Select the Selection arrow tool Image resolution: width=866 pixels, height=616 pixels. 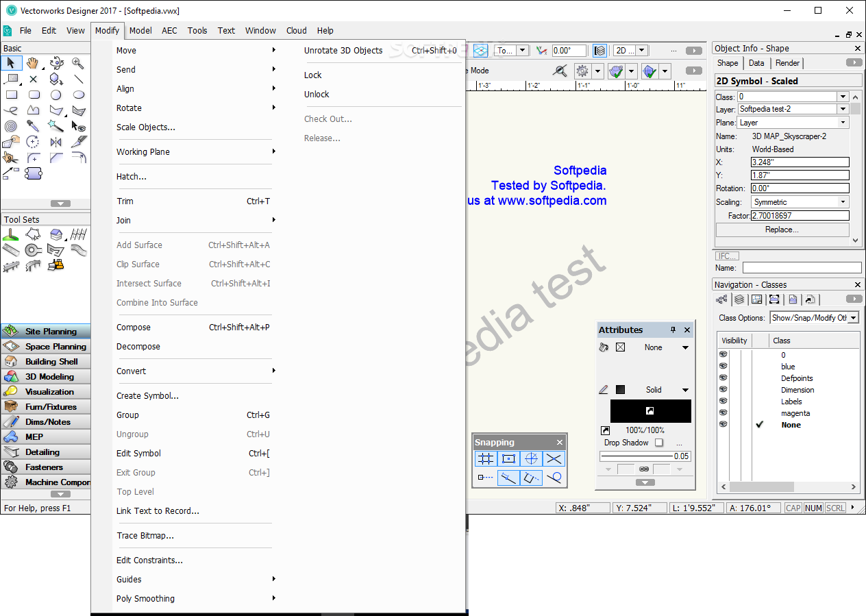pos(11,63)
